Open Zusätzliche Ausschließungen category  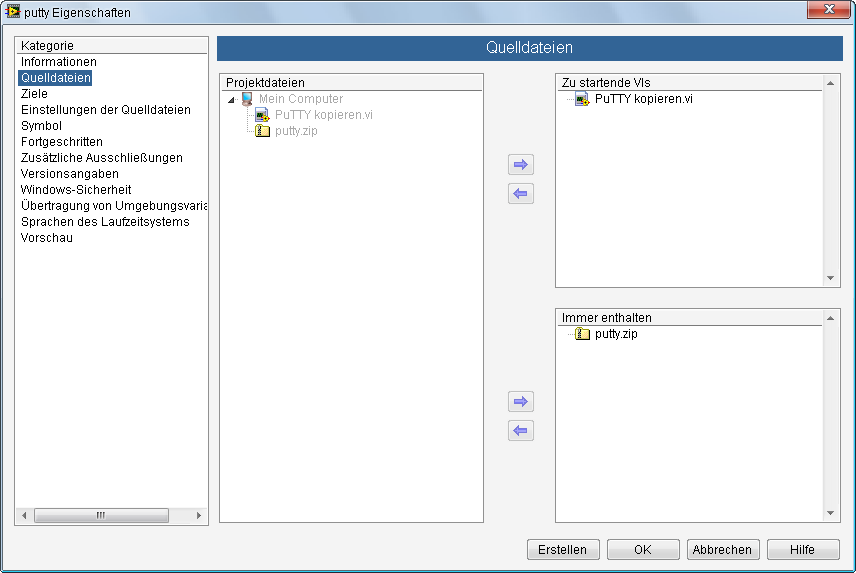coord(102,158)
